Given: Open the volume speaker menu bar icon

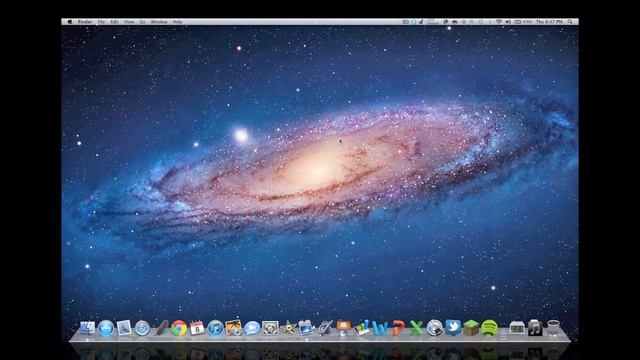Looking at the screenshot, I should tap(509, 22).
